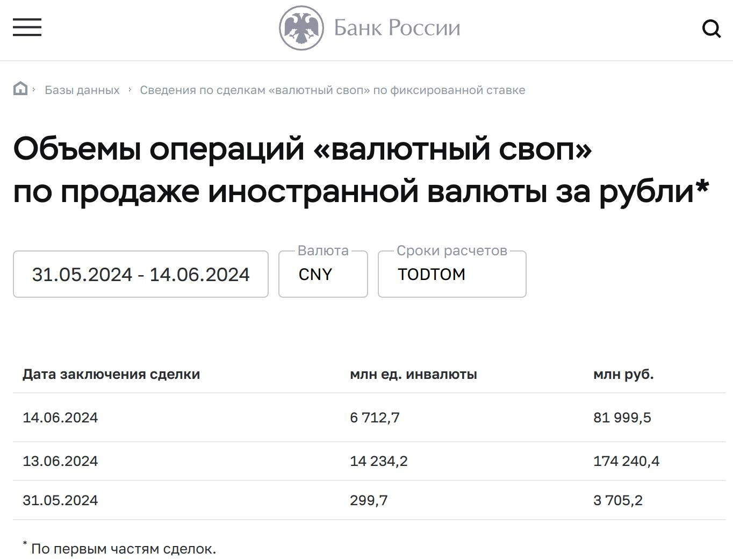Click the 14 234,2 currency volume cell

[379, 461]
